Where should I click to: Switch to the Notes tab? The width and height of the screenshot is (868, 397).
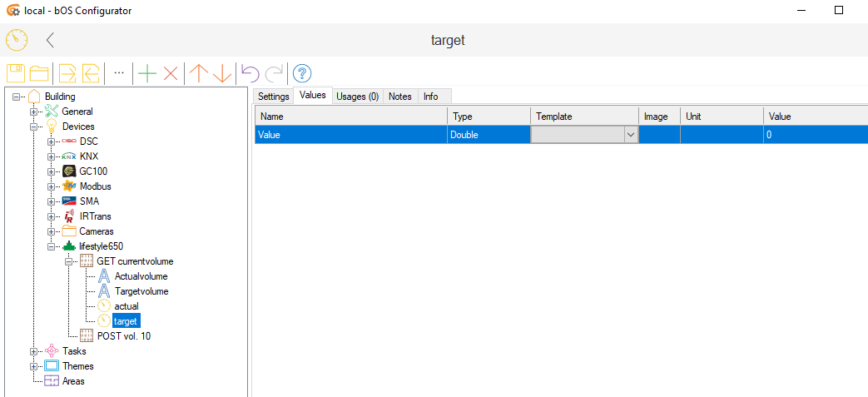399,97
